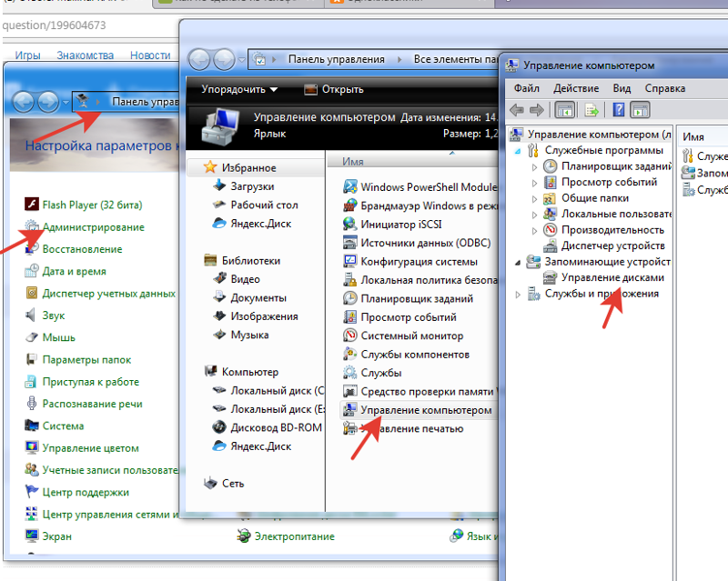Screen dimensions: 728x581
Task: Expand Просмотр событий tree node
Action: [x=534, y=183]
